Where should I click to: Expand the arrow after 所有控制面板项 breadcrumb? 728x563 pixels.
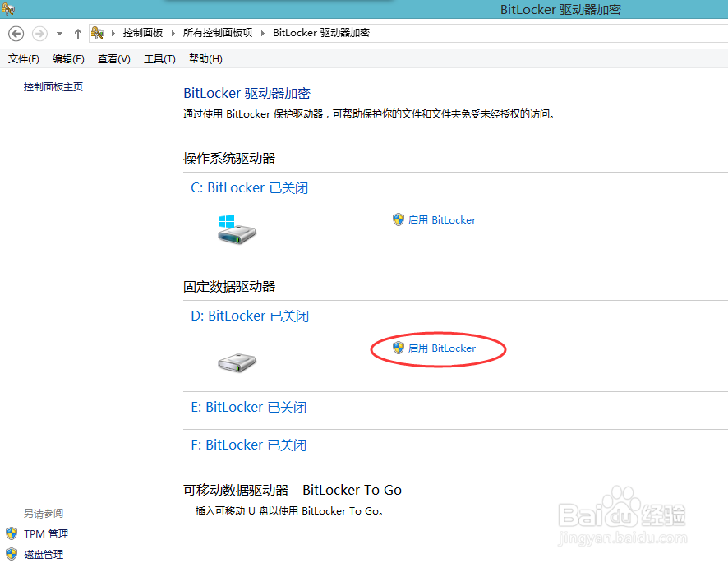262,33
